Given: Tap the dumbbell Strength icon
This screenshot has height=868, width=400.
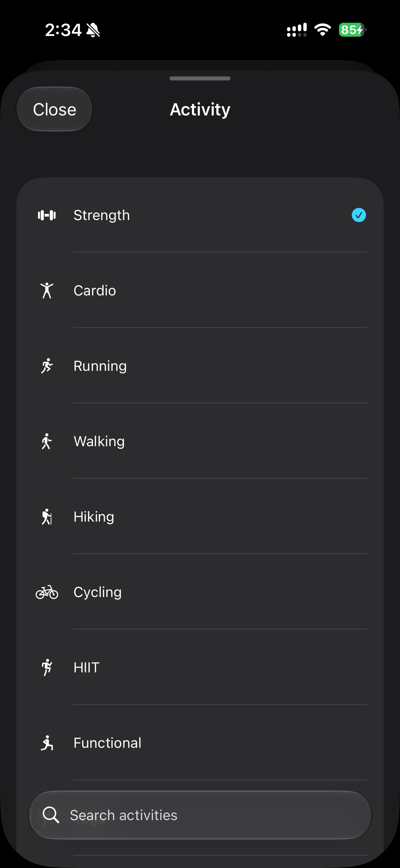Looking at the screenshot, I should coord(47,215).
